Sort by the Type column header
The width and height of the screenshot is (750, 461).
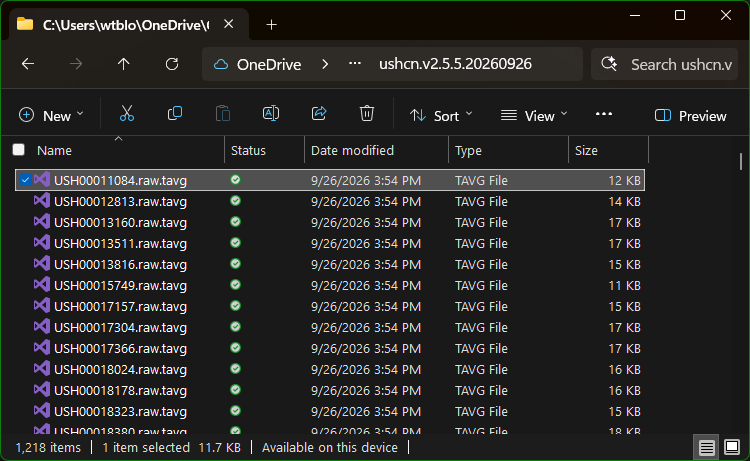click(x=468, y=151)
